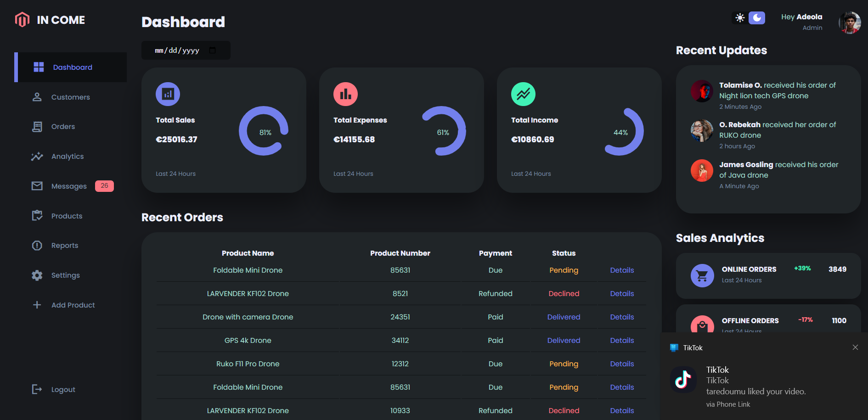Image resolution: width=868 pixels, height=420 pixels.
Task: Click the Add Product plus icon
Action: pyautogui.click(x=37, y=305)
